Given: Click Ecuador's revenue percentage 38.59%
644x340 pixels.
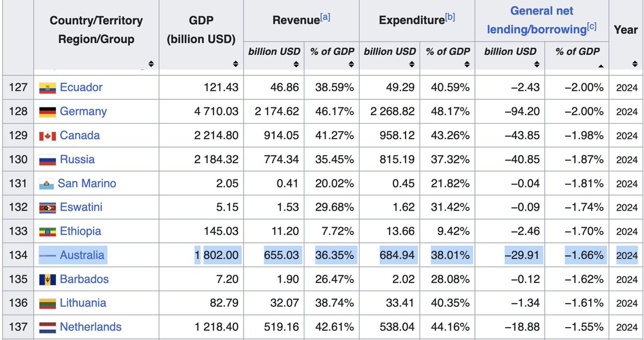Looking at the screenshot, I should click(x=334, y=87).
